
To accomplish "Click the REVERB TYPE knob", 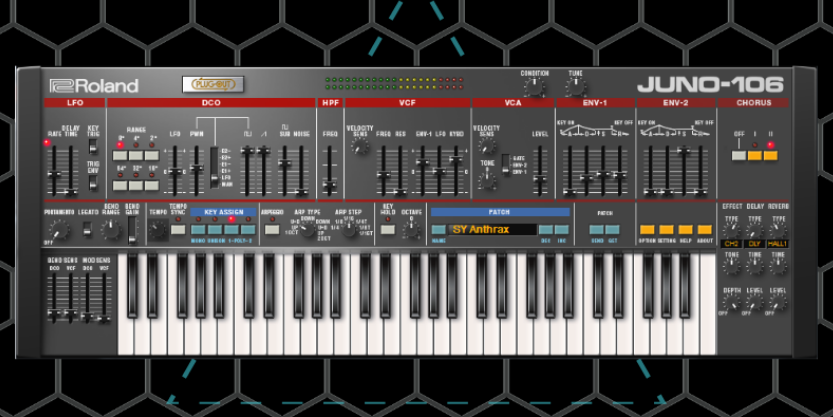I will pyautogui.click(x=778, y=230).
